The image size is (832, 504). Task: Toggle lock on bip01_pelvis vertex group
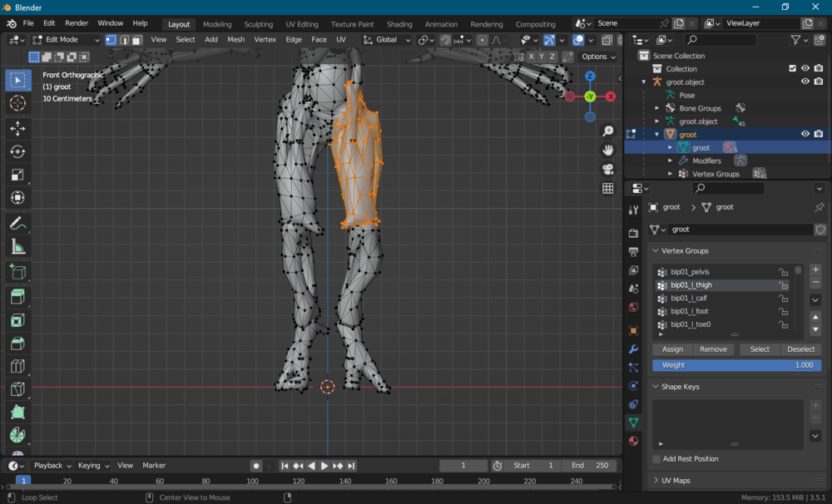point(783,272)
